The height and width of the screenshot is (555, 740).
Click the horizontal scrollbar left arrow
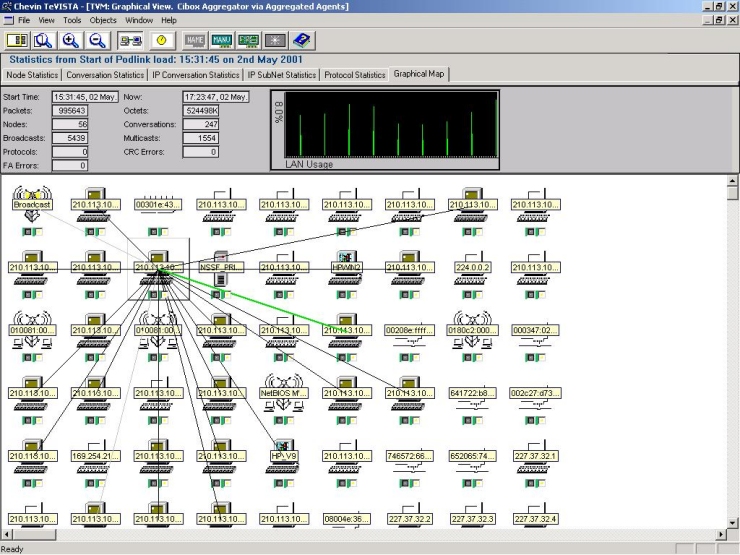[x=6, y=534]
